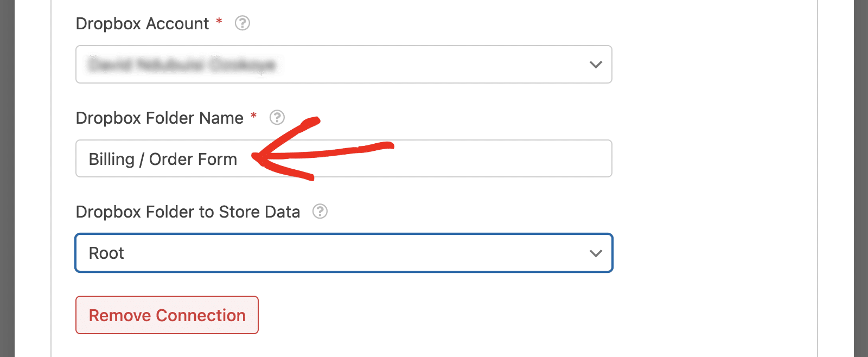
Task: Select the blurred account name in the dropdown
Action: 182,65
